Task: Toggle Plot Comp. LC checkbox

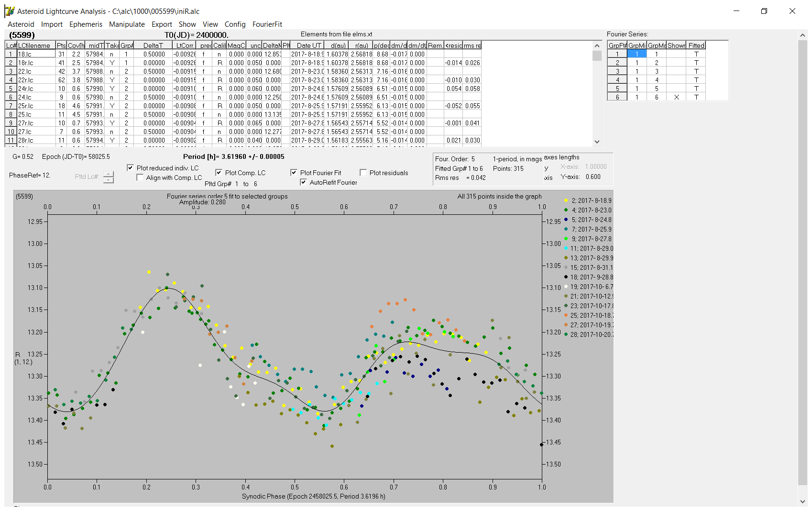Action: tap(219, 173)
